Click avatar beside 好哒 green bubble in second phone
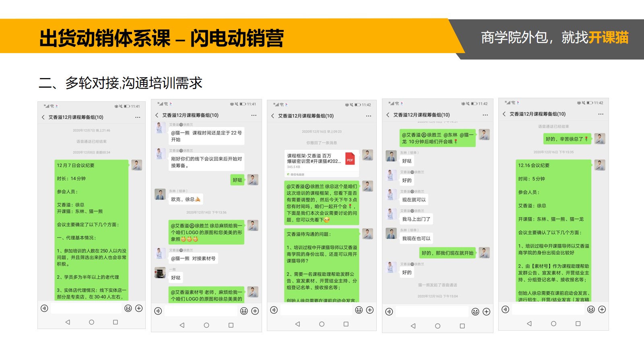The height and width of the screenshot is (362, 644). click(253, 179)
